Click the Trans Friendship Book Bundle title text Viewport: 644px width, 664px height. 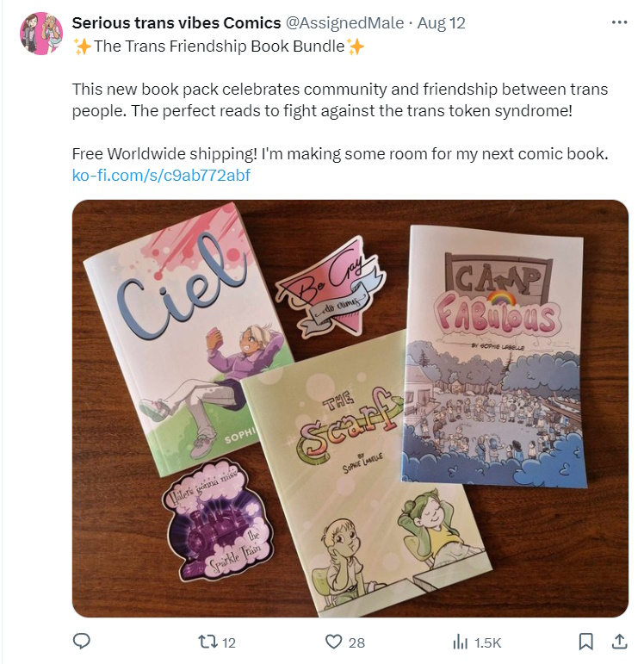click(220, 47)
